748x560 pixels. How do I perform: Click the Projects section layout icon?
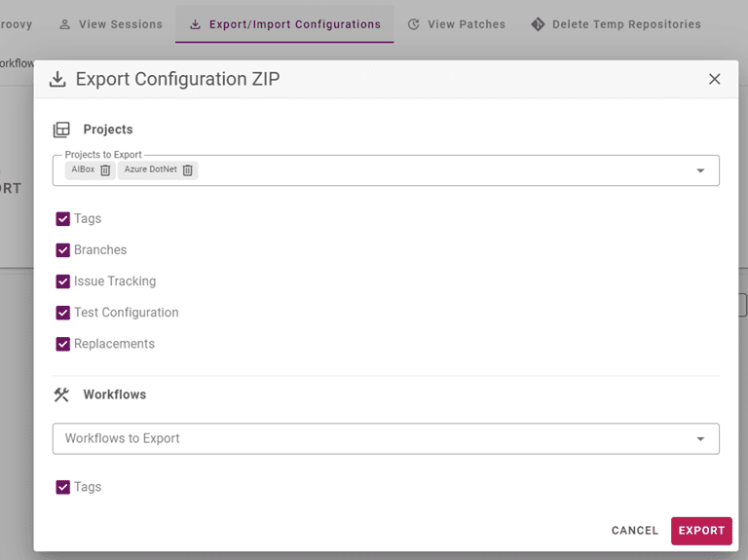61,130
